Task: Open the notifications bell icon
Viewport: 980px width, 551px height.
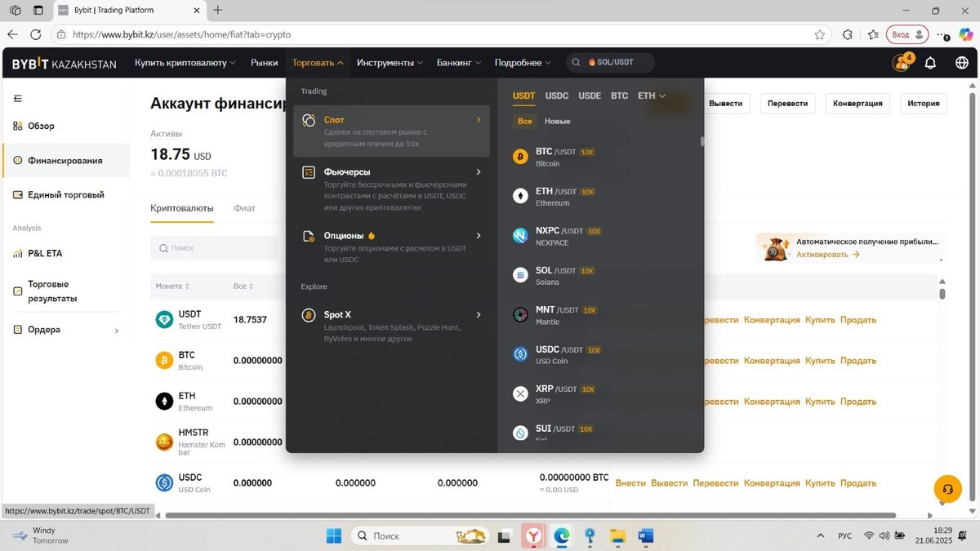Action: (929, 63)
